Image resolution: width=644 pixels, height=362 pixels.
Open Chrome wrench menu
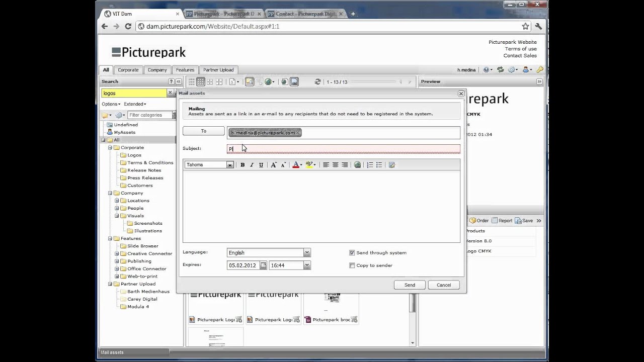(x=538, y=26)
